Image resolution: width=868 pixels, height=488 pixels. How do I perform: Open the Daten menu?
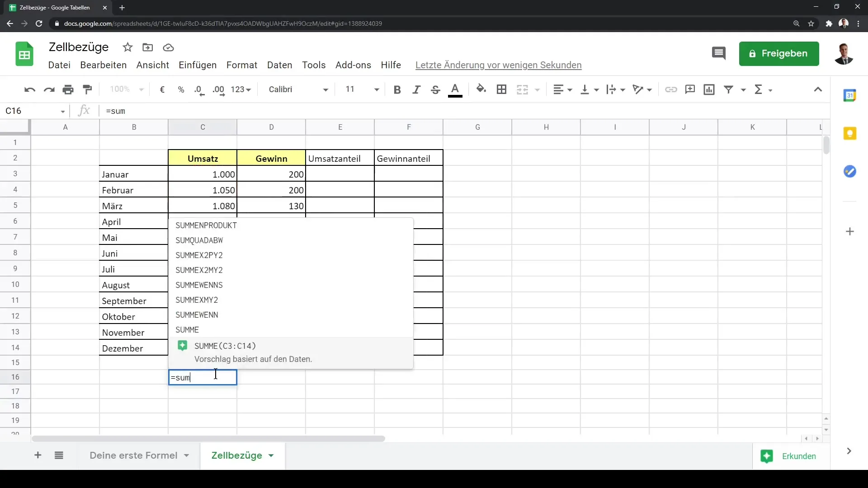click(x=279, y=65)
